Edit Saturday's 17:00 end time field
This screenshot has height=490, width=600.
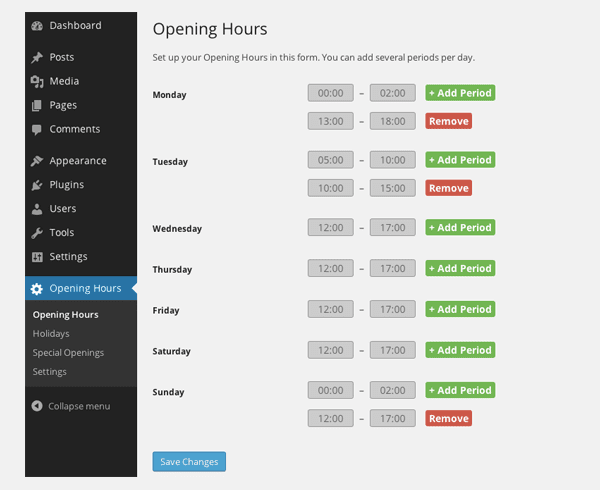[393, 350]
